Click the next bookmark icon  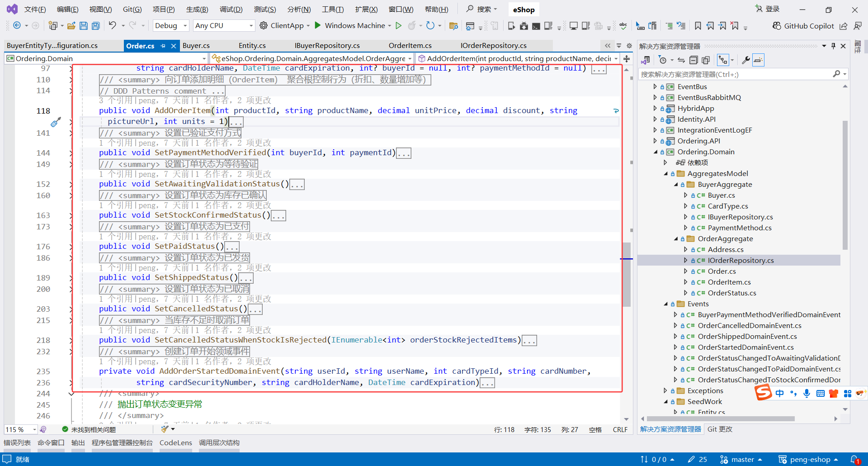[722, 26]
